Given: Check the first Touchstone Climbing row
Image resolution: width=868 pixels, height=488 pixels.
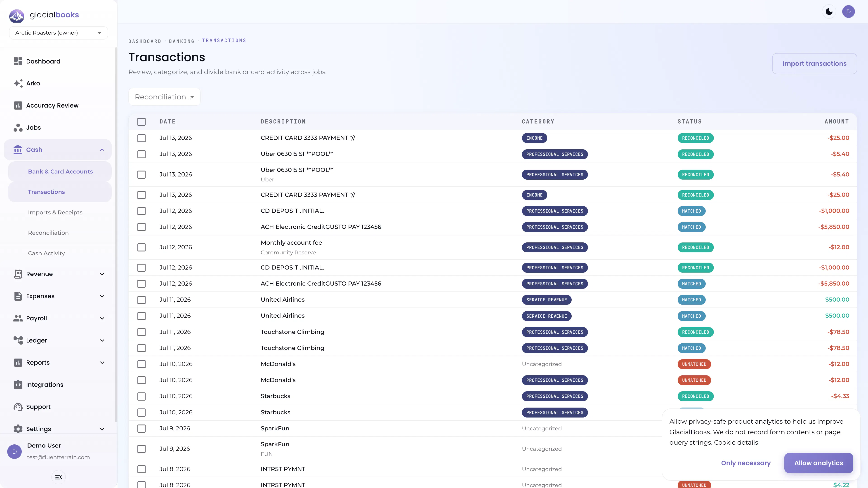Looking at the screenshot, I should pyautogui.click(x=142, y=332).
